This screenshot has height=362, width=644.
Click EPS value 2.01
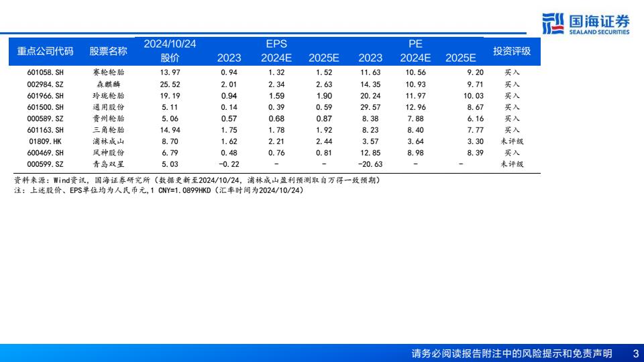[x=229, y=84]
